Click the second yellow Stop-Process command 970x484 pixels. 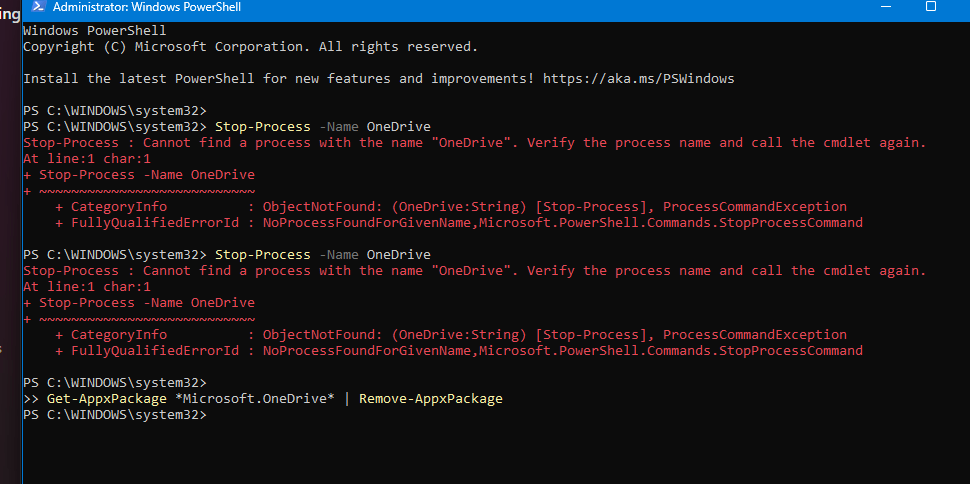[x=262, y=255]
